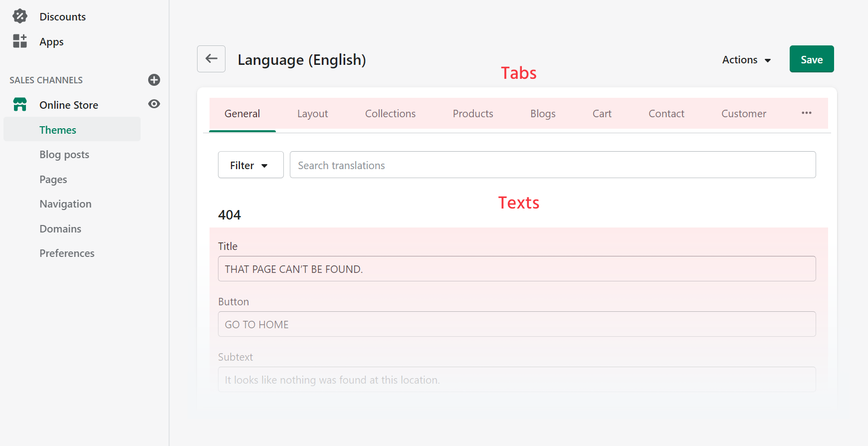The height and width of the screenshot is (446, 868).
Task: Click the Discounts badge icon
Action: (x=20, y=16)
